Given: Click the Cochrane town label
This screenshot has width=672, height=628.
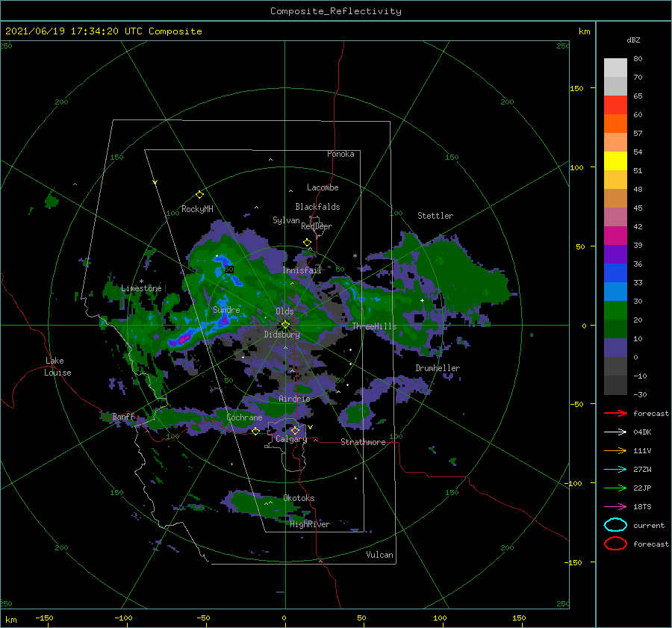Looking at the screenshot, I should click(244, 417).
